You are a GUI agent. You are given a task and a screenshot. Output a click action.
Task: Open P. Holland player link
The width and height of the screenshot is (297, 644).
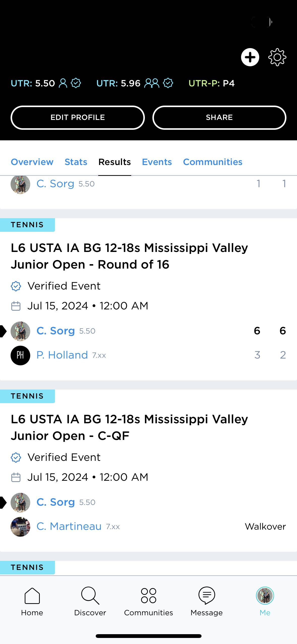click(x=62, y=355)
